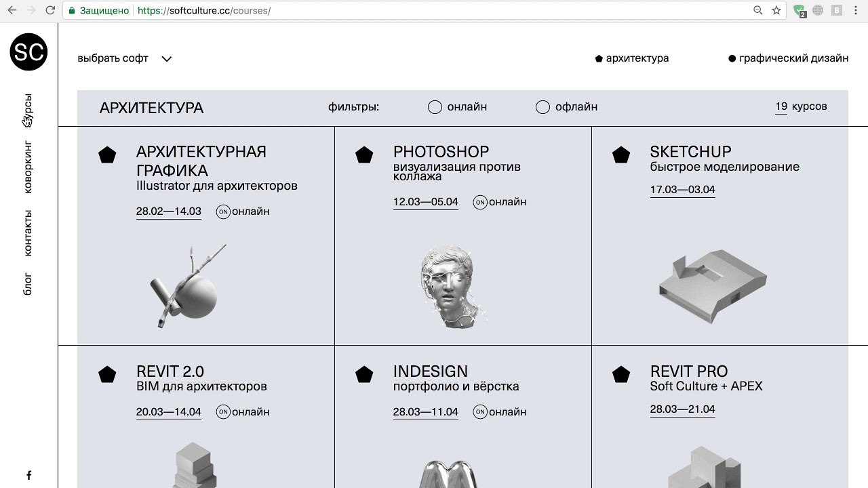
Task: Click pentagon icon of SketchUp card
Action: 621,155
